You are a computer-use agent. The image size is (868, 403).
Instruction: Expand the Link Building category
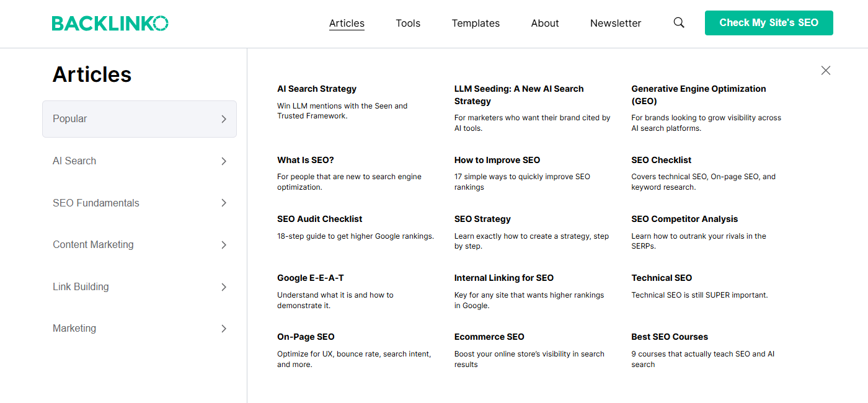[x=224, y=286]
